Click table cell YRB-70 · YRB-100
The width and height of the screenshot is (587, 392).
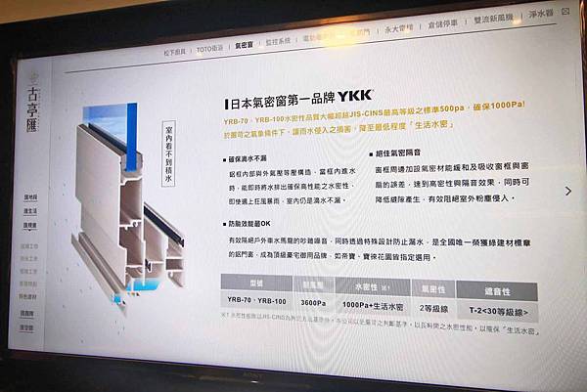[256, 300]
